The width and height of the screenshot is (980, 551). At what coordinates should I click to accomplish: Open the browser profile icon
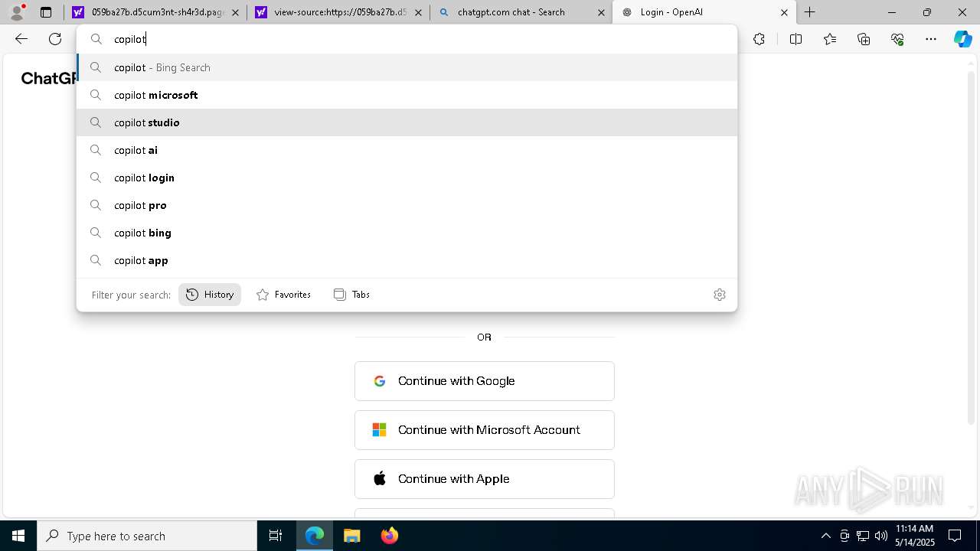(17, 12)
